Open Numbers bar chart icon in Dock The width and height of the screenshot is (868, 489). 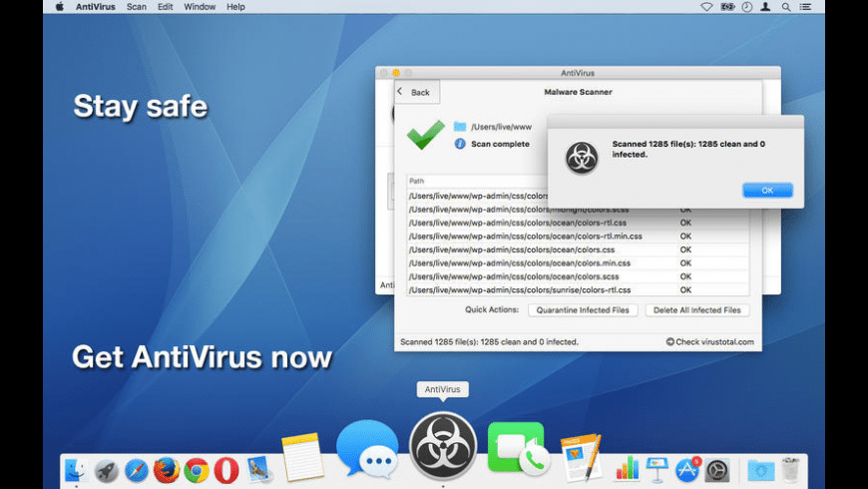point(628,470)
